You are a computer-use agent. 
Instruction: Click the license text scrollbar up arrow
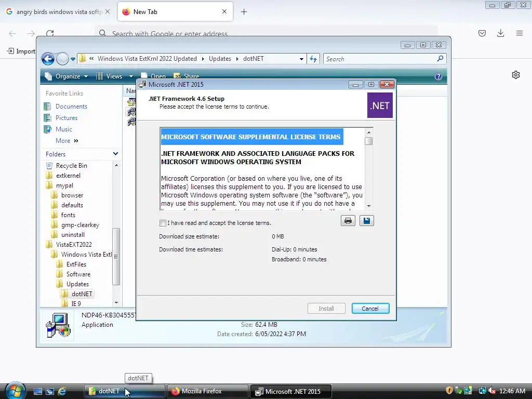point(369,132)
